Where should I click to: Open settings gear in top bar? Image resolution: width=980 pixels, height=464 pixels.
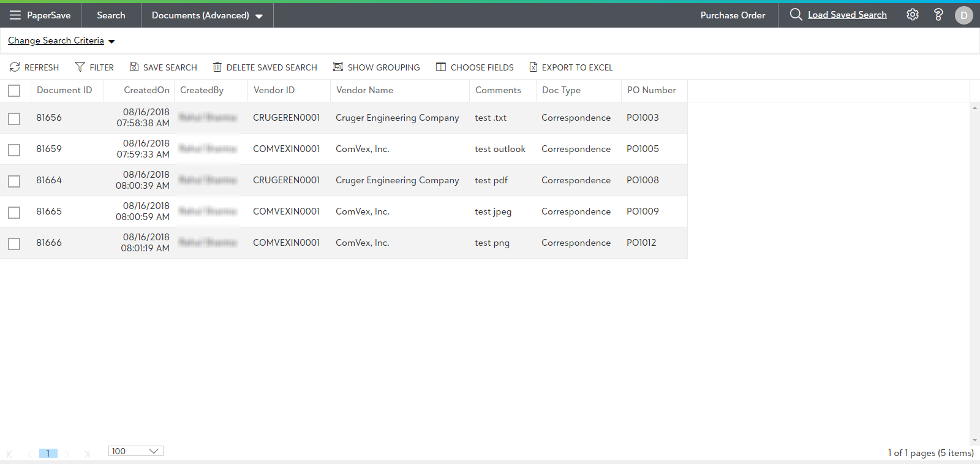pyautogui.click(x=912, y=15)
